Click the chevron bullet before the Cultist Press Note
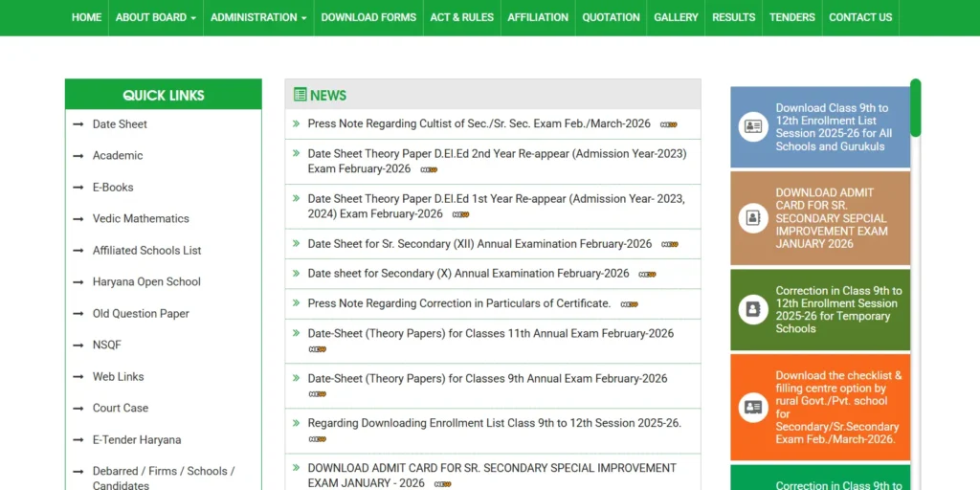This screenshot has width=980, height=490. click(x=297, y=123)
